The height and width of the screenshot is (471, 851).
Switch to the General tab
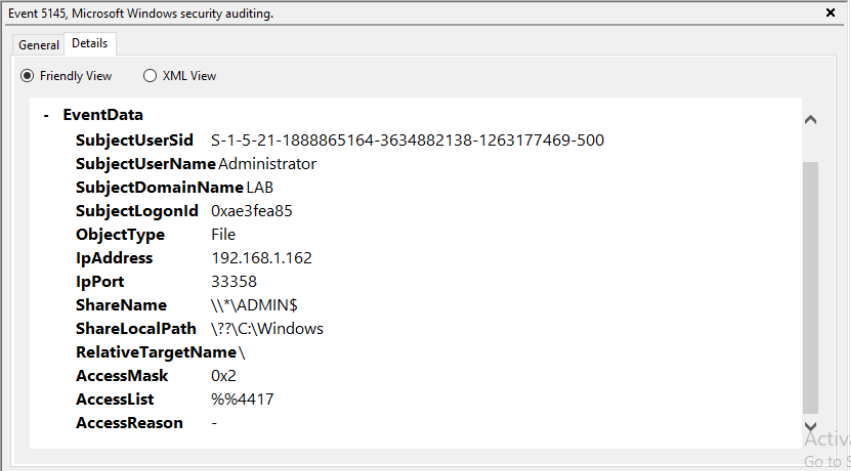[39, 45]
